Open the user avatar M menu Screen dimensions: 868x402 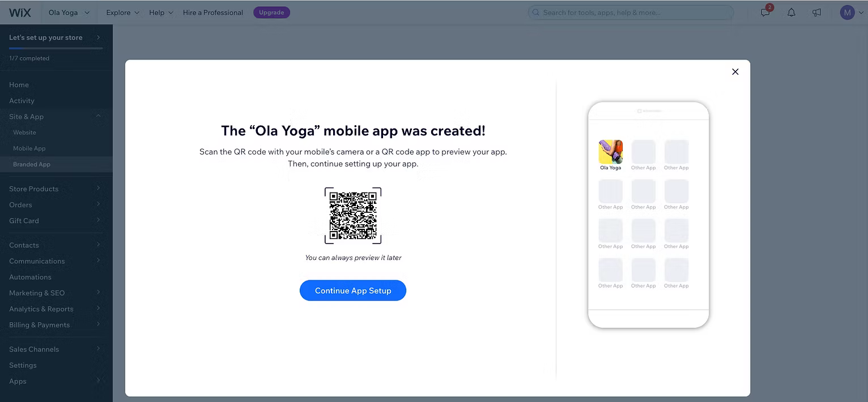point(851,12)
